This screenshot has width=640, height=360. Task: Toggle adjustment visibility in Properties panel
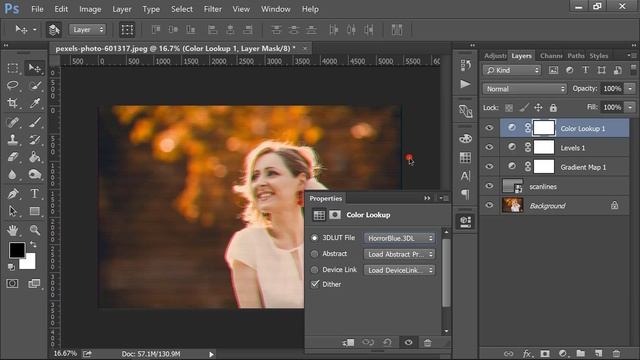pos(408,342)
